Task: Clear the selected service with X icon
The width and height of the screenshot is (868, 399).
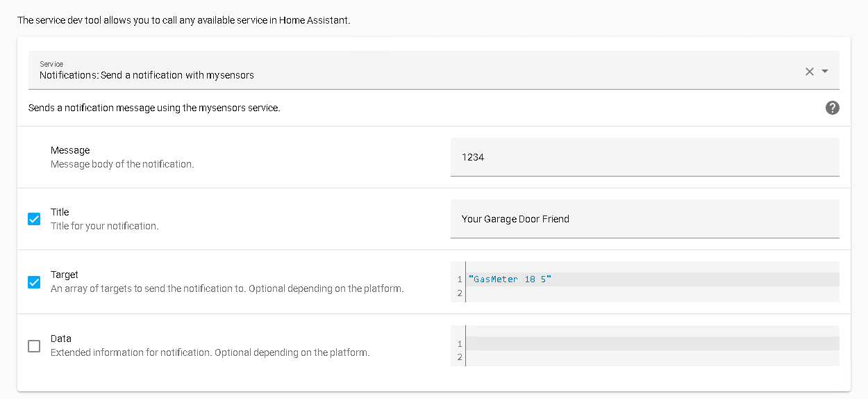Action: (809, 71)
